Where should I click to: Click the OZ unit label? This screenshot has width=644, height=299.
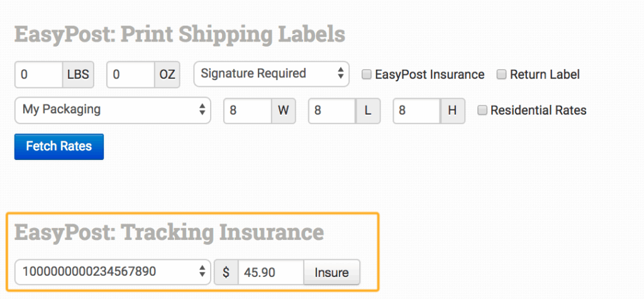point(167,74)
